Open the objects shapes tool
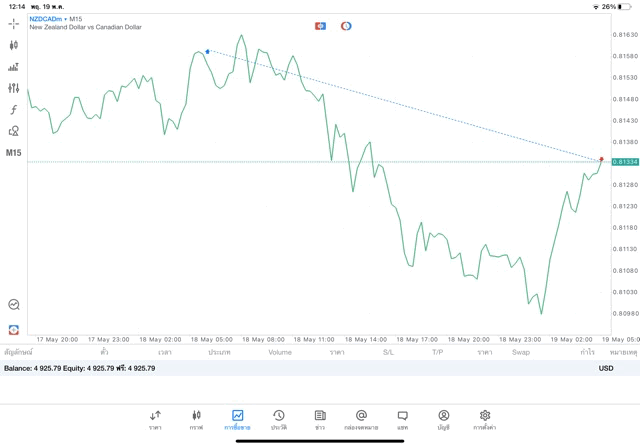 (x=14, y=131)
